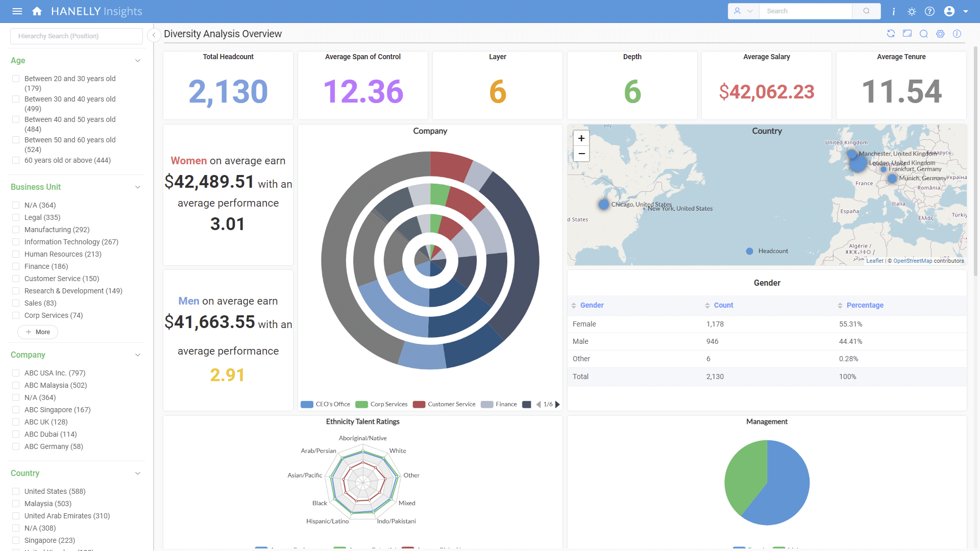Tick ABC Malaysia (502) company checkbox
Viewport: 980px width, 551px height.
pyautogui.click(x=16, y=385)
